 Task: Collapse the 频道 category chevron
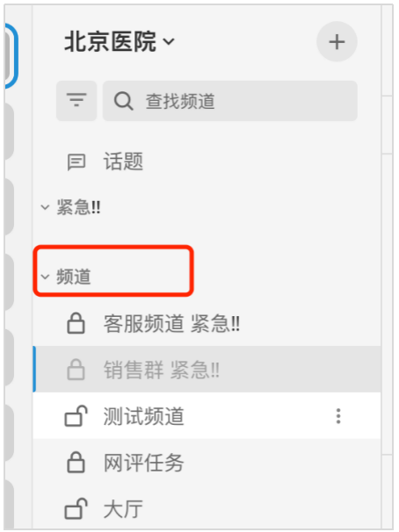pyautogui.click(x=45, y=277)
